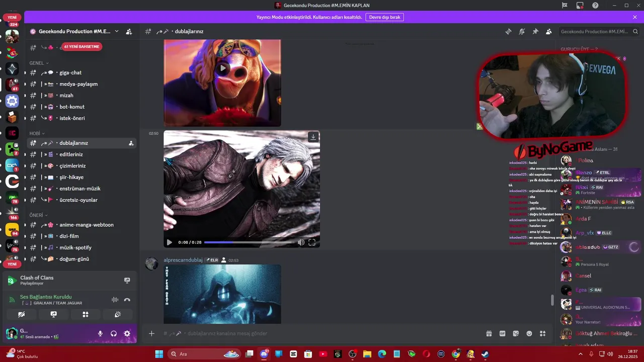Viewport: 644px width, 362px height.
Task: Click taskbar search box 'Ara'
Action: point(205,354)
